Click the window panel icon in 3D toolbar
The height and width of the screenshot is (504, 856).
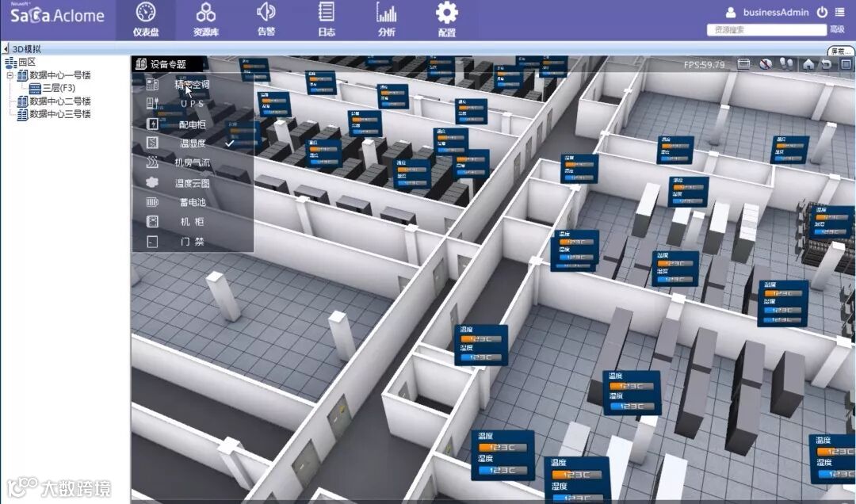(x=743, y=64)
